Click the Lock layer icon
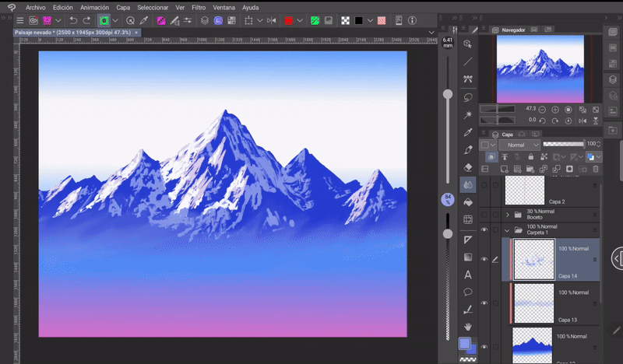Image resolution: width=623 pixels, height=364 pixels. tap(530, 157)
